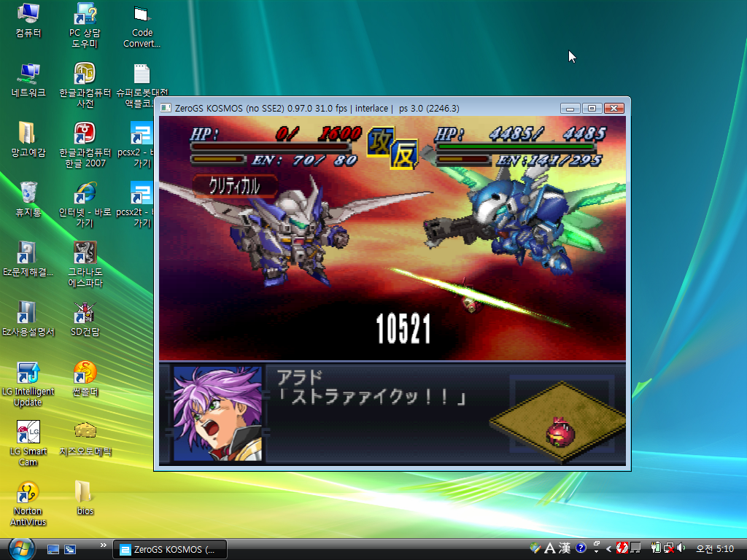This screenshot has height=560, width=747.
Task: Click the 오전 5:10 taskbar clock
Action: [715, 549]
